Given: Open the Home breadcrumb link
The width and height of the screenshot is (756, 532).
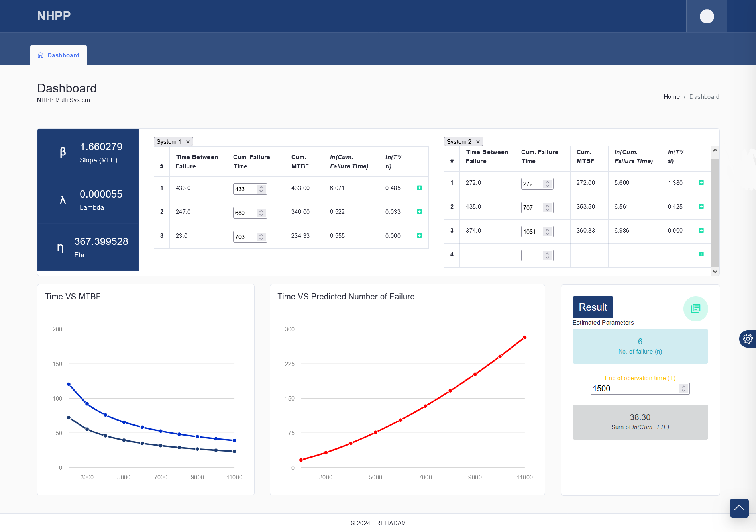Looking at the screenshot, I should (x=672, y=96).
